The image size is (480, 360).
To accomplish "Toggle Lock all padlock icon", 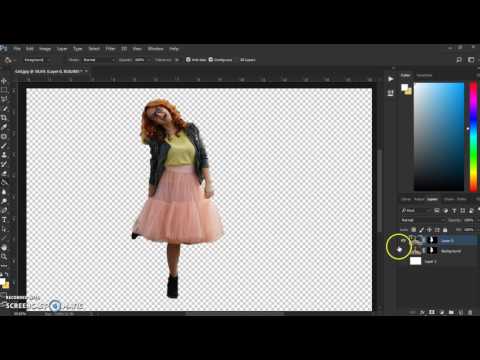I will coord(445,230).
